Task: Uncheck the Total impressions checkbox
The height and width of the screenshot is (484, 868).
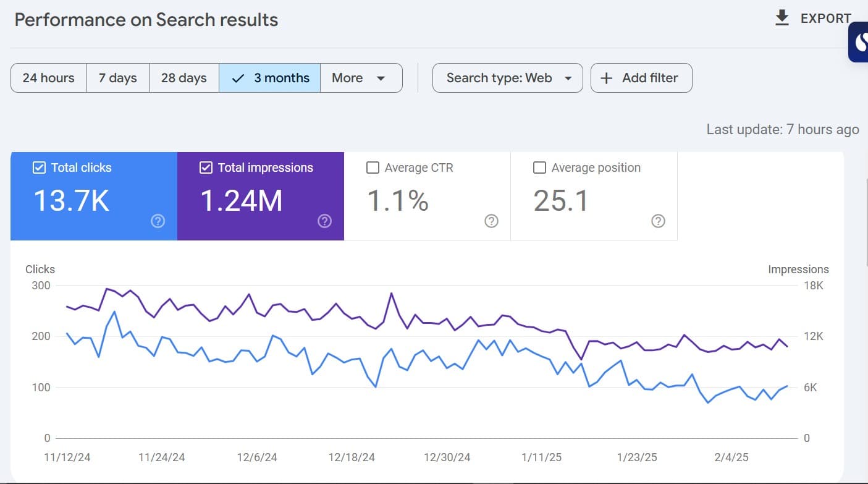Action: pyautogui.click(x=206, y=168)
